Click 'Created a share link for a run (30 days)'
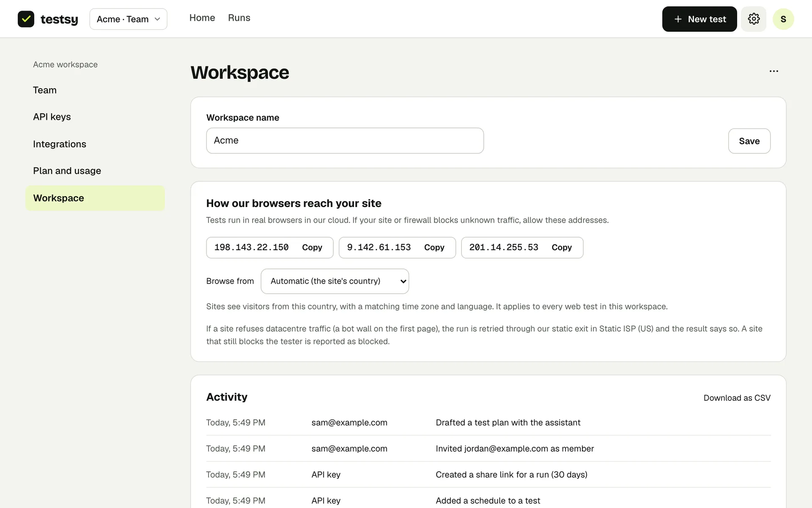Viewport: 812px width, 508px height. (x=511, y=475)
